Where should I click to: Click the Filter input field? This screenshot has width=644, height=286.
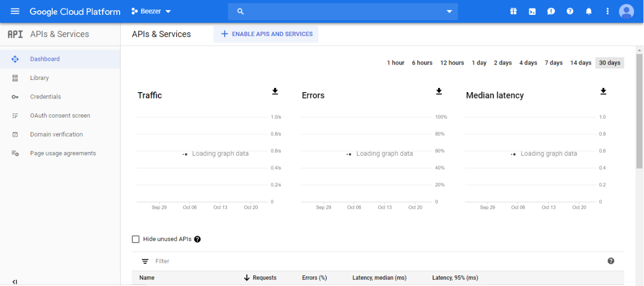click(x=370, y=261)
